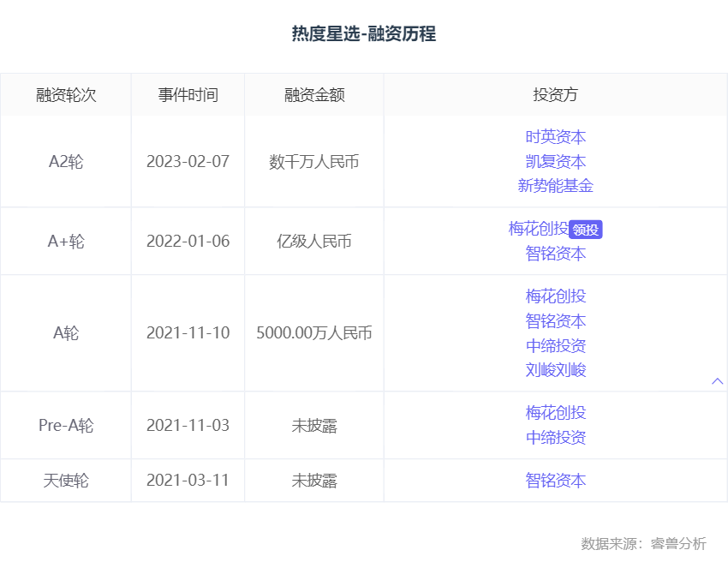This screenshot has width=728, height=580.
Task: Open 中缔投资 link in the A轮 row
Action: click(x=555, y=345)
